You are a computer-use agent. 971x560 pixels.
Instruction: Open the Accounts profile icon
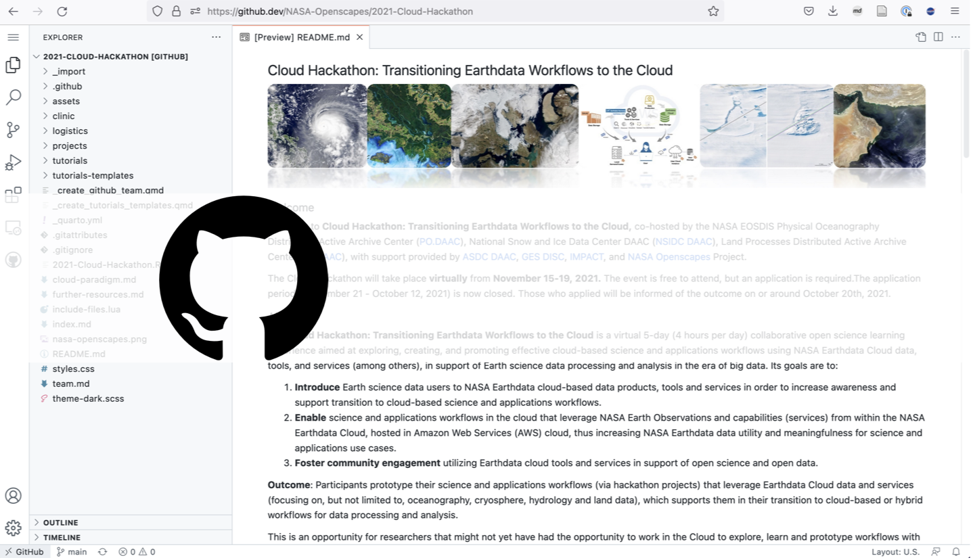(14, 496)
